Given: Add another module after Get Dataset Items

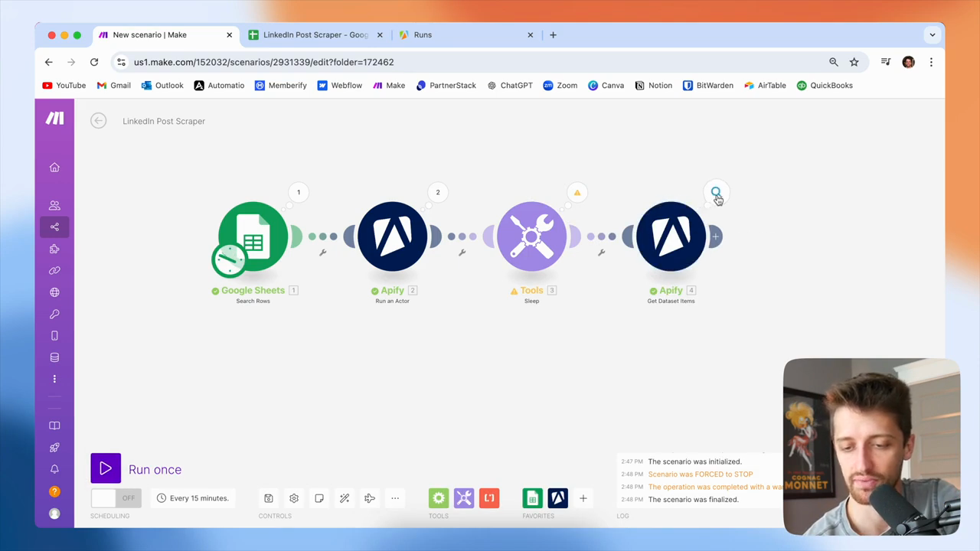Looking at the screenshot, I should point(715,236).
